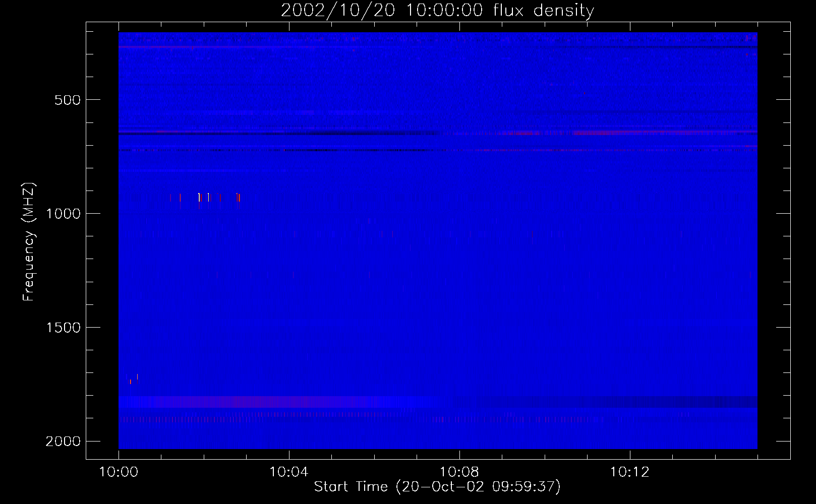Click the 10:08 time tick label
Image resolution: width=816 pixels, height=504 pixels.
click(459, 472)
